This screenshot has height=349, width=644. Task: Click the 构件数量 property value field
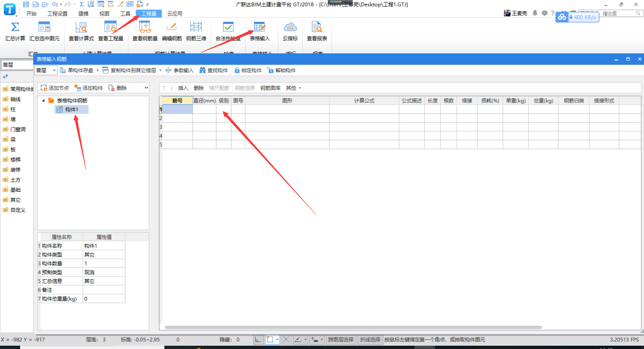point(104,263)
